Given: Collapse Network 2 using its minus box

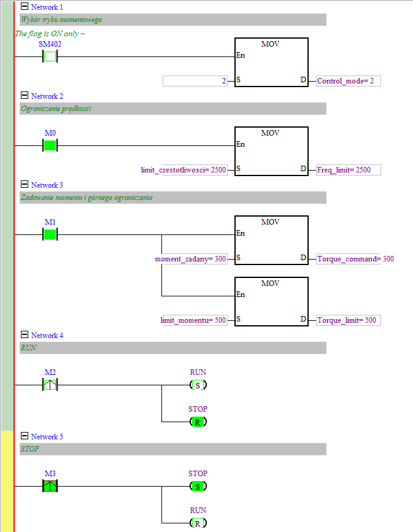Looking at the screenshot, I should click(x=25, y=96).
